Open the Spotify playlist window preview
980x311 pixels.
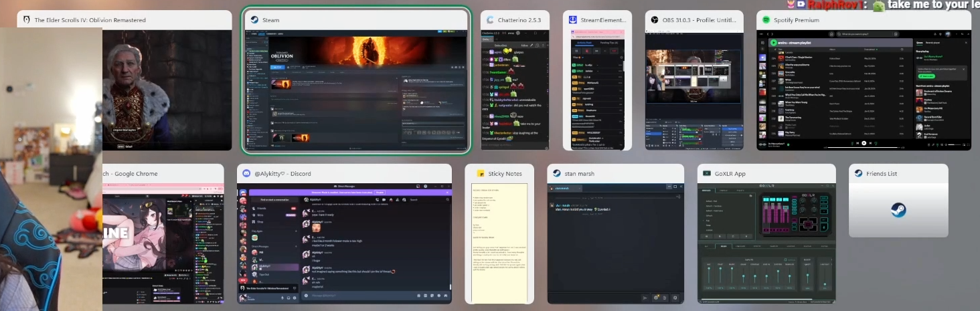864,90
